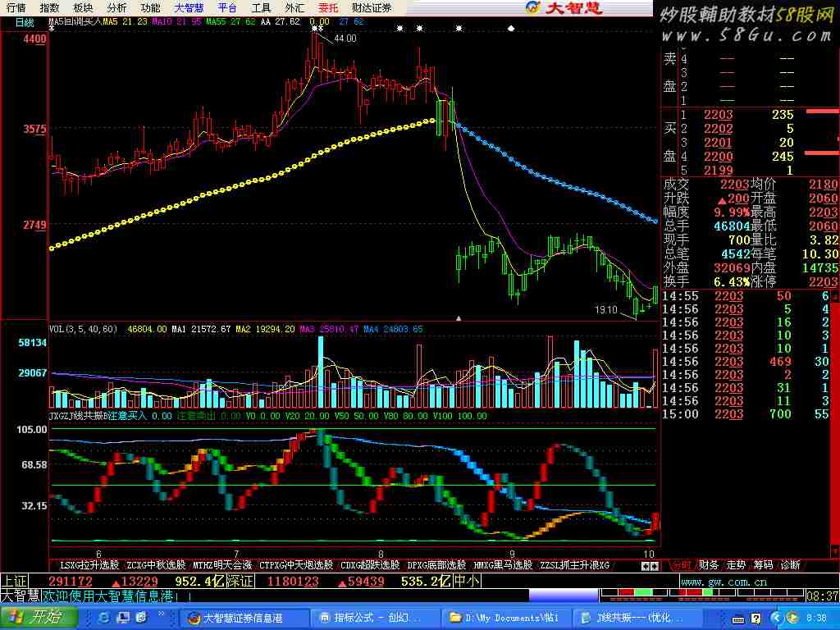Click the indicator tabs scroll arrows

coord(650,566)
